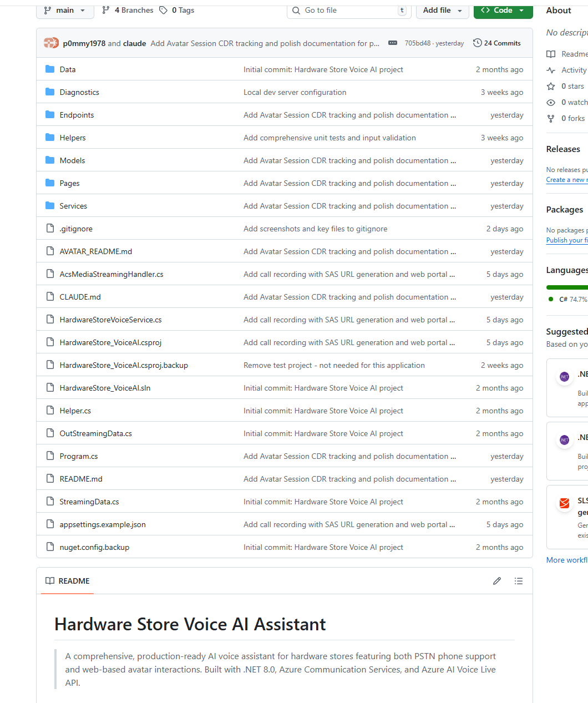Click the C# segment of the languages bar
This screenshot has width=588, height=703.
pyautogui.click(x=566, y=287)
